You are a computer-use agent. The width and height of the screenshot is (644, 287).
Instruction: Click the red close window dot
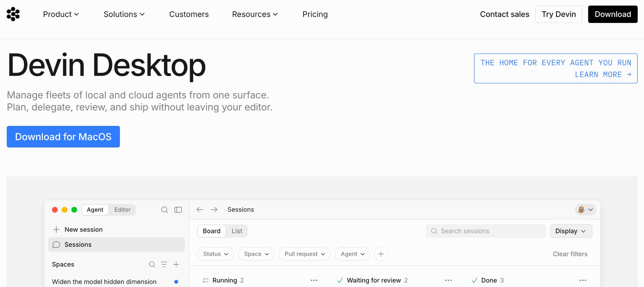(55, 210)
